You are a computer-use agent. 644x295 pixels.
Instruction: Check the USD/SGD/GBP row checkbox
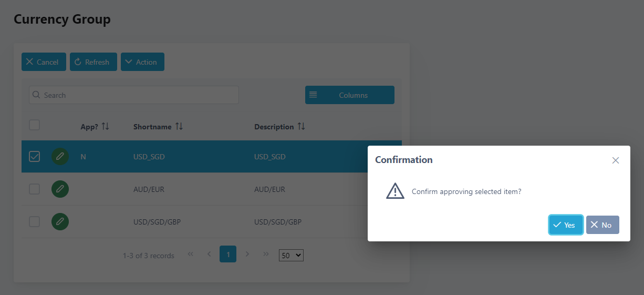tap(34, 222)
